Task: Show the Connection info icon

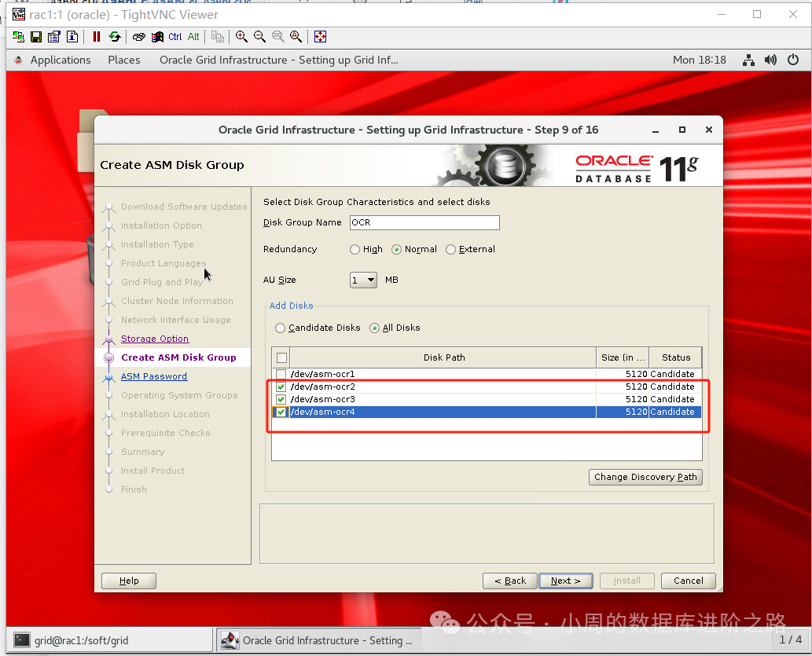Action: 72,37
